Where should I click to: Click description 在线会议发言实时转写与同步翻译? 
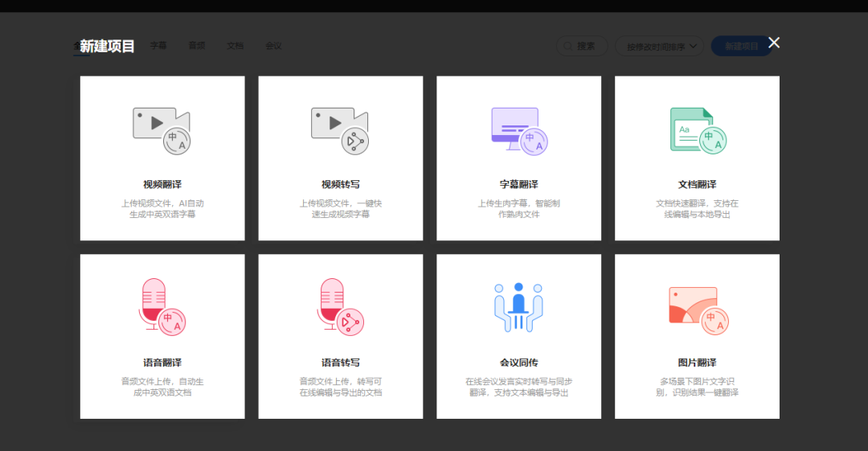point(518,387)
